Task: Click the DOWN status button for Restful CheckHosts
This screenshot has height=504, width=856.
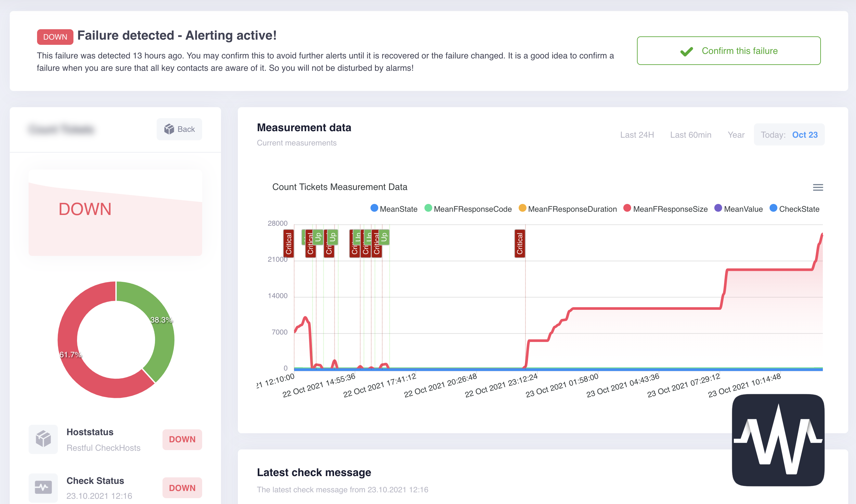Action: pyautogui.click(x=182, y=439)
